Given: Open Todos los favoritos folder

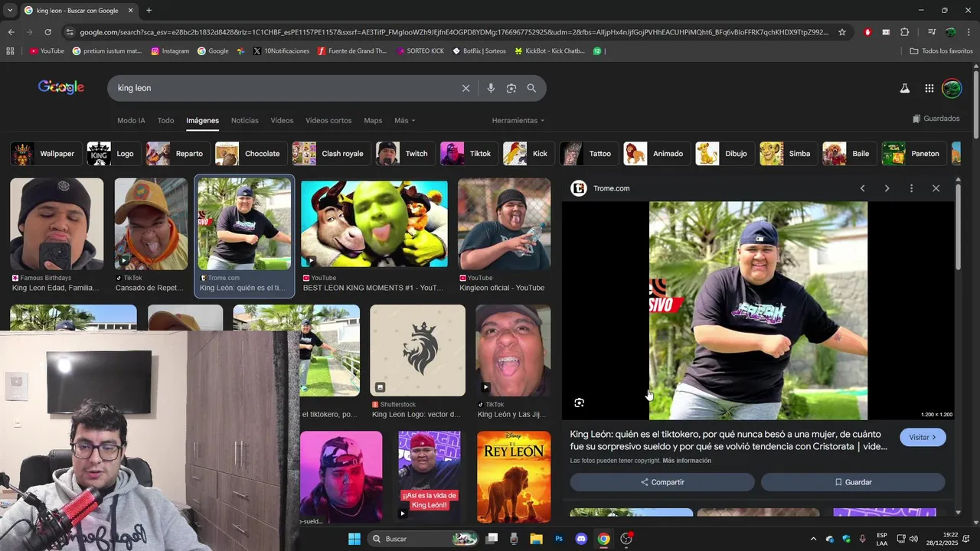Looking at the screenshot, I should tap(941, 51).
